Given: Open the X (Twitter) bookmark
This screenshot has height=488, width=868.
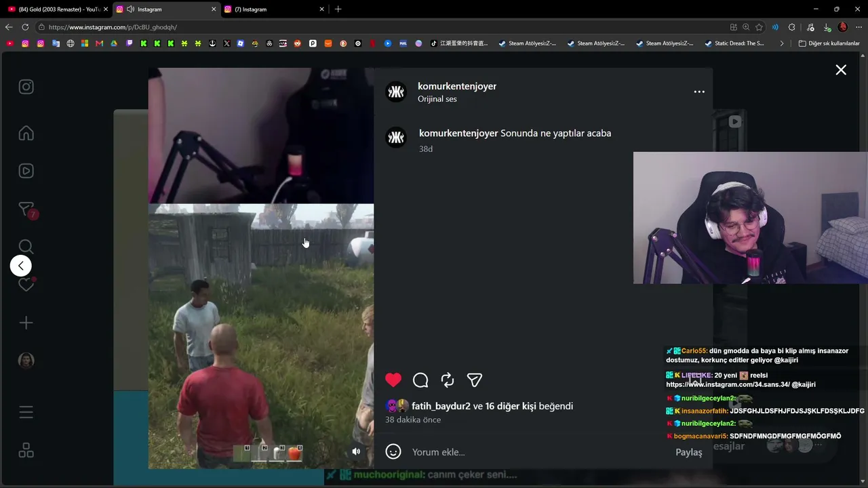Looking at the screenshot, I should pyautogui.click(x=226, y=43).
